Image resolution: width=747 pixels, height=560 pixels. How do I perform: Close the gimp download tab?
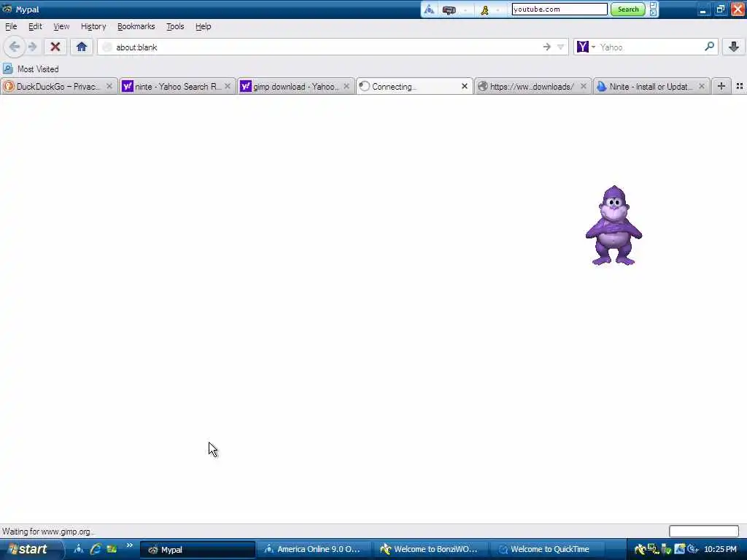[347, 86]
